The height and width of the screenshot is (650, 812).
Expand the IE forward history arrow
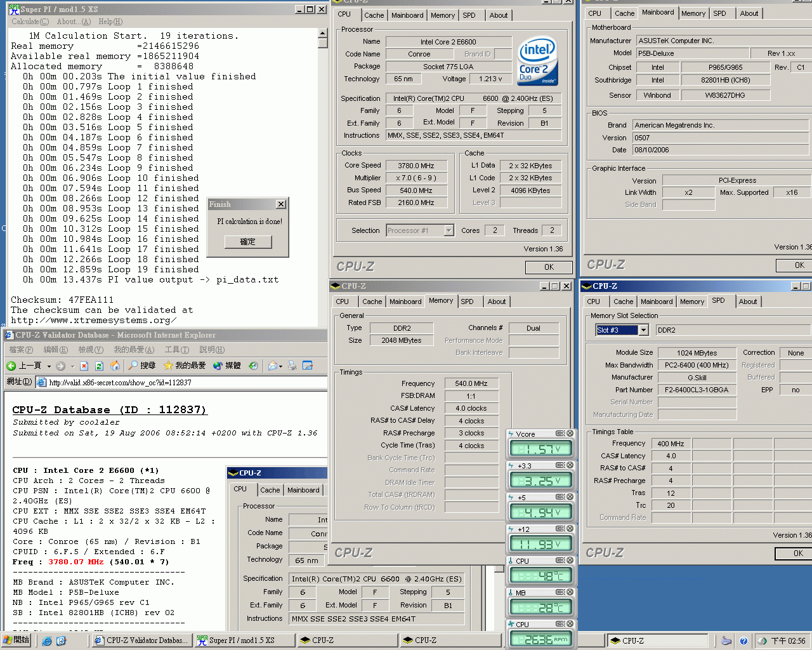point(72,366)
